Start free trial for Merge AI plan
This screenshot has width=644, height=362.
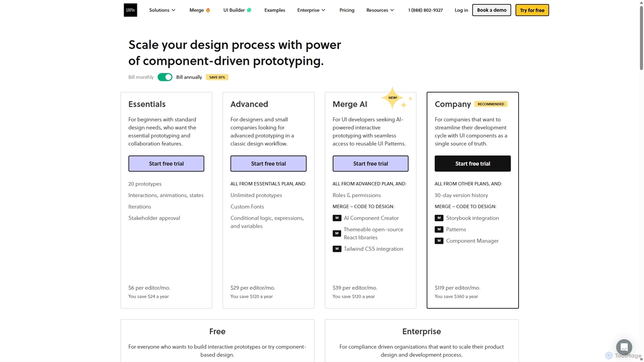coord(370,163)
